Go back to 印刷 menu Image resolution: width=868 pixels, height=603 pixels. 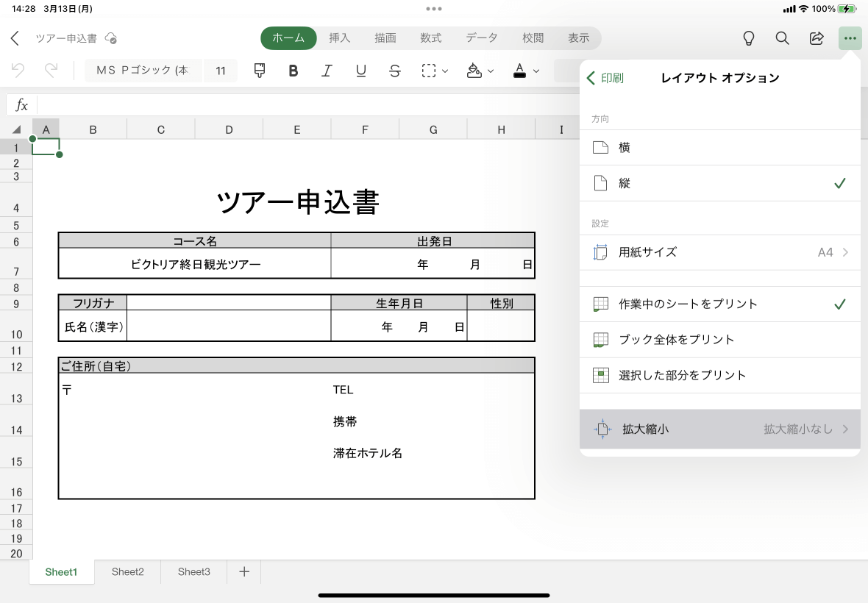[605, 78]
